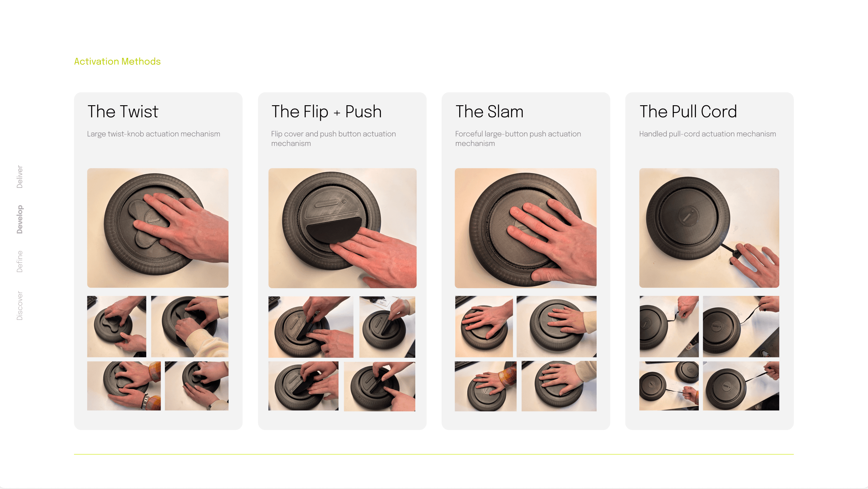
Task: Select the Develop stage in side navigation
Action: (x=20, y=219)
